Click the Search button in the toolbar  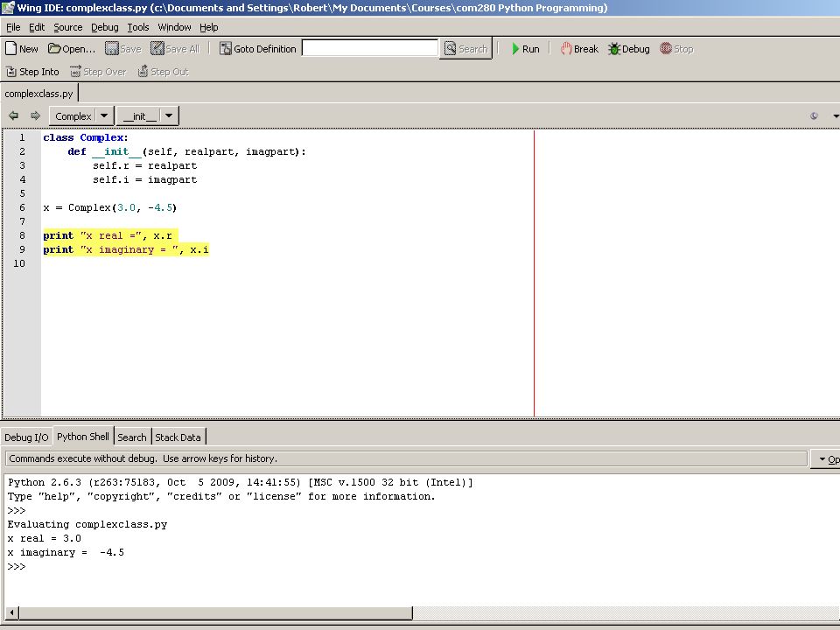tap(465, 49)
